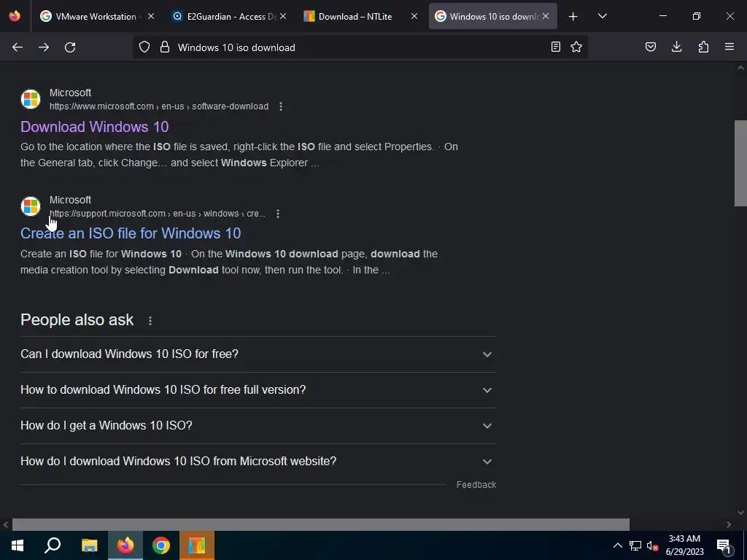Viewport: 747px width, 560px height.
Task: Click the scroll right arrow
Action: (x=729, y=524)
